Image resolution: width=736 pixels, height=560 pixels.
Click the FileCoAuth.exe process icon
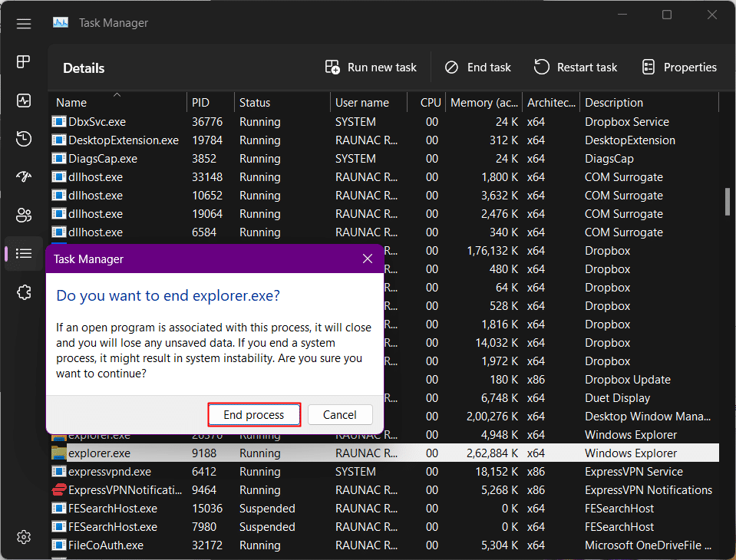coord(58,545)
